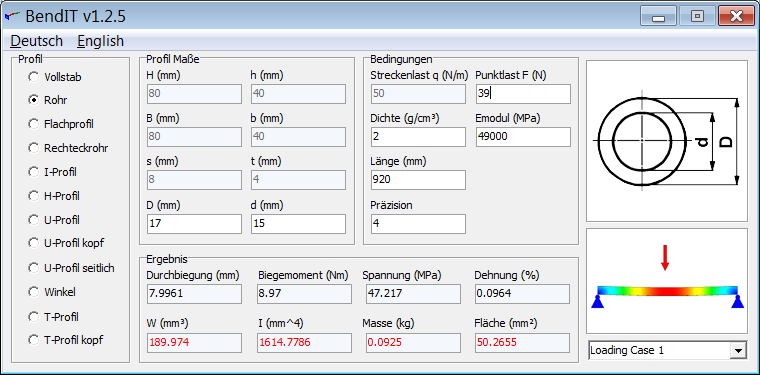This screenshot has width=760, height=375.
Task: Click the red point load arrow
Action: [x=665, y=257]
